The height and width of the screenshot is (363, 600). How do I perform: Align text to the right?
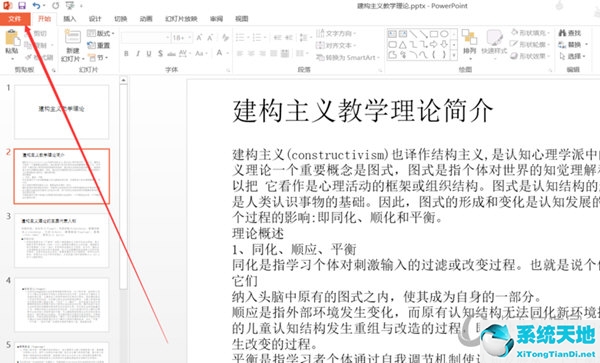coord(262,53)
